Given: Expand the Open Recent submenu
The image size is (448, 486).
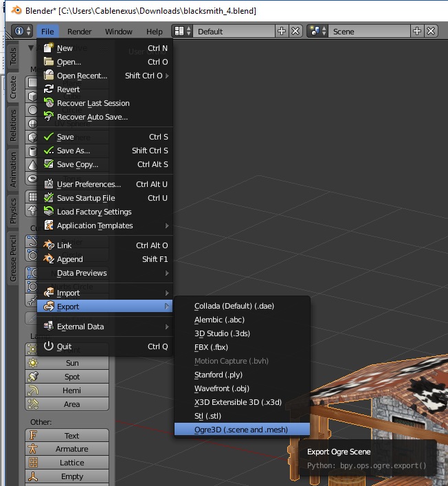Looking at the screenshot, I should pyautogui.click(x=105, y=76).
